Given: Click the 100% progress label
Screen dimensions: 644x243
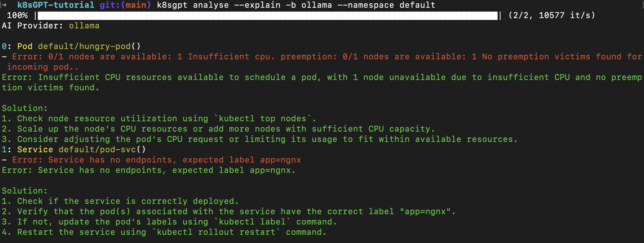Looking at the screenshot, I should (17, 15).
